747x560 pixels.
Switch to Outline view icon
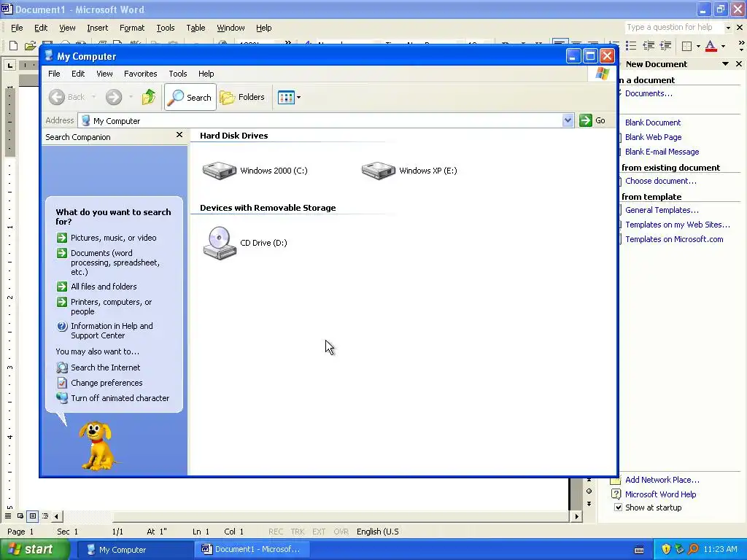coord(45,516)
